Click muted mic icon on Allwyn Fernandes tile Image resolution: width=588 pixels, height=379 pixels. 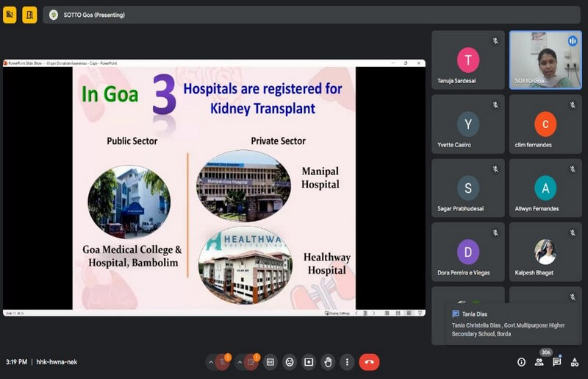[573, 169]
